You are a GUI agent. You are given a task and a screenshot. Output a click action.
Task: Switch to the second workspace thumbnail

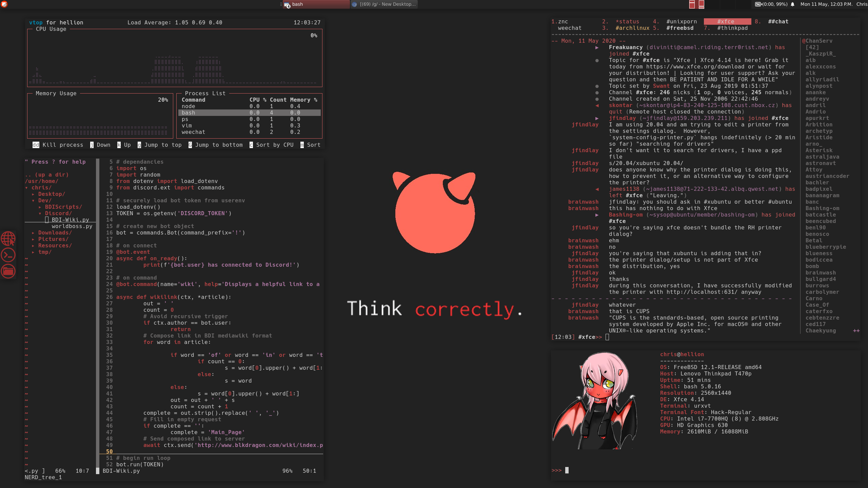pyautogui.click(x=702, y=4)
